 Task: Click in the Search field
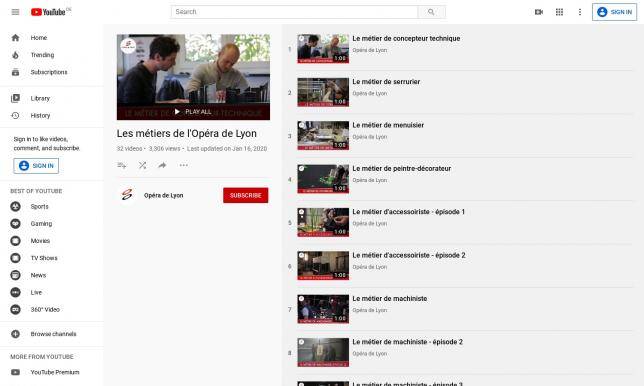294,12
